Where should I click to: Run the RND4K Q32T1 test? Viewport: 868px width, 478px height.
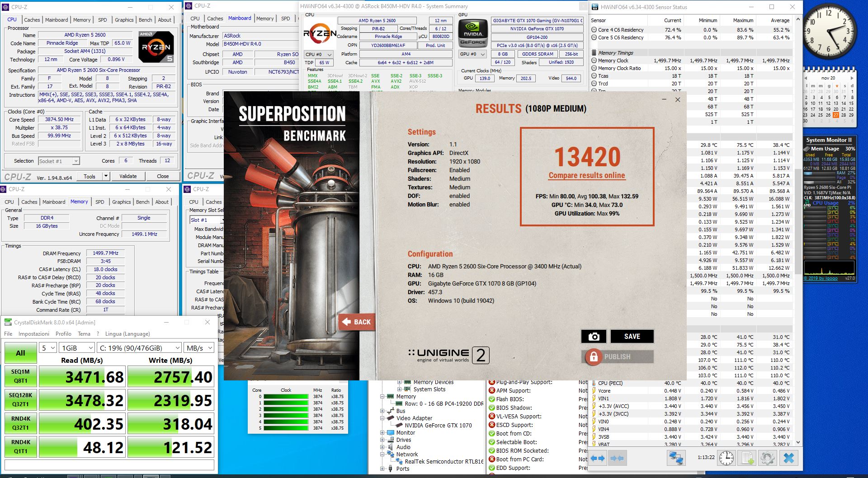20,423
